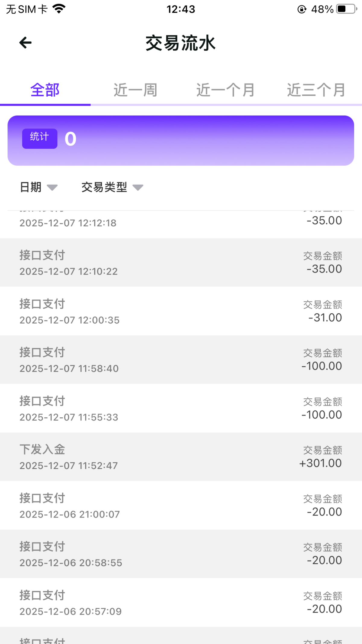Open the -31.00 transaction at 12:00:35
This screenshot has width=362, height=644.
pyautogui.click(x=181, y=311)
